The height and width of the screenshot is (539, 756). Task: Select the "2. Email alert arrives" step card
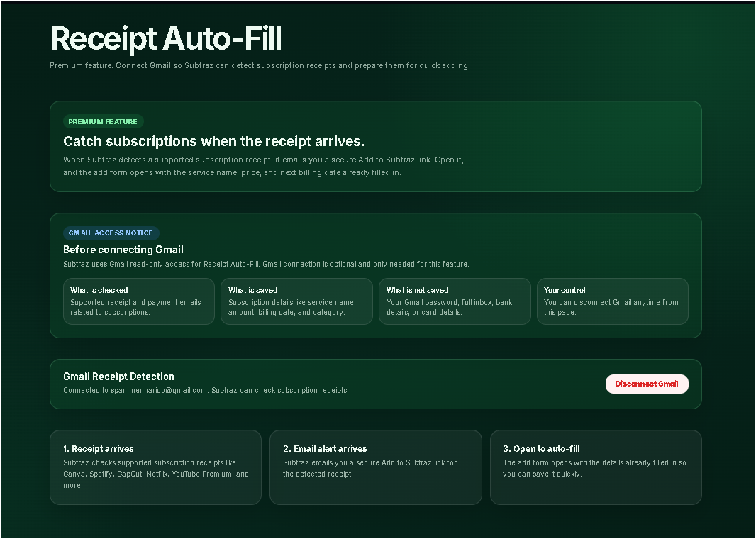(376, 467)
